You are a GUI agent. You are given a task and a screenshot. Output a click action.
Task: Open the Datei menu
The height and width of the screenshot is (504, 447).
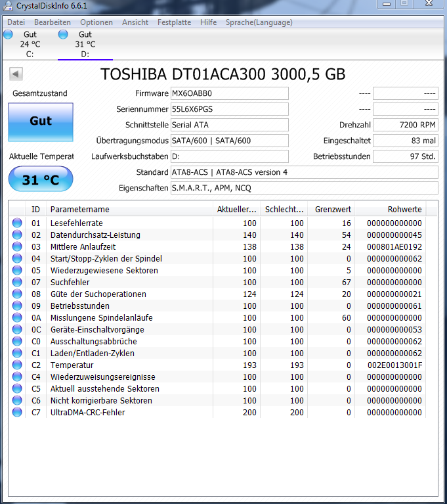tap(16, 22)
